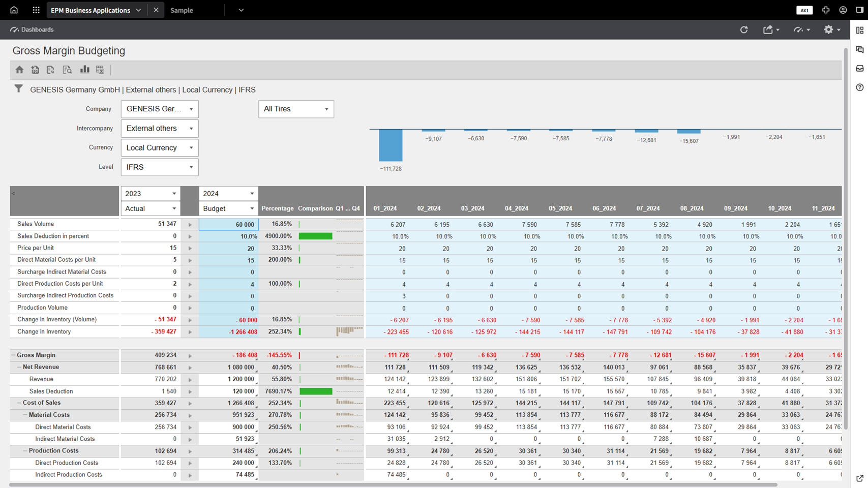The height and width of the screenshot is (488, 868).
Task: Open the comments panel in right sidebar
Action: (860, 49)
